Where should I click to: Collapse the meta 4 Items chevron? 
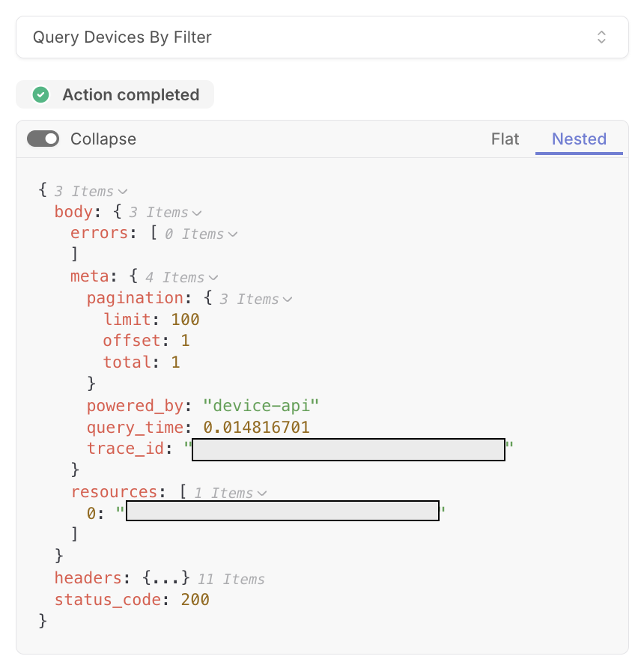(x=213, y=278)
